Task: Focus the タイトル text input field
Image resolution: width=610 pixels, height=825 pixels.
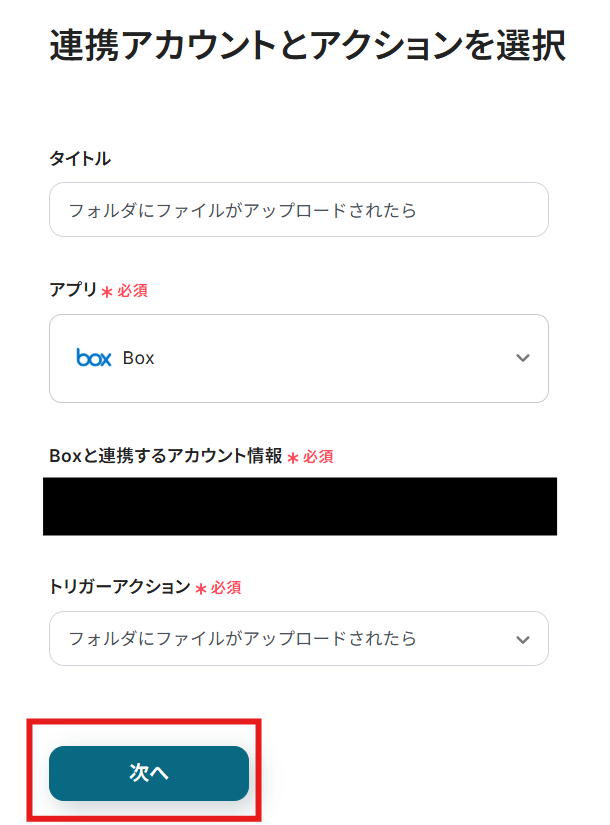Action: pos(298,210)
